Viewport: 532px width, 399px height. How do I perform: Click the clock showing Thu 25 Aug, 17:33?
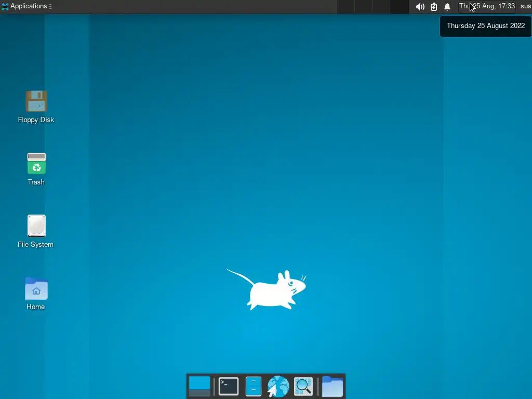487,6
